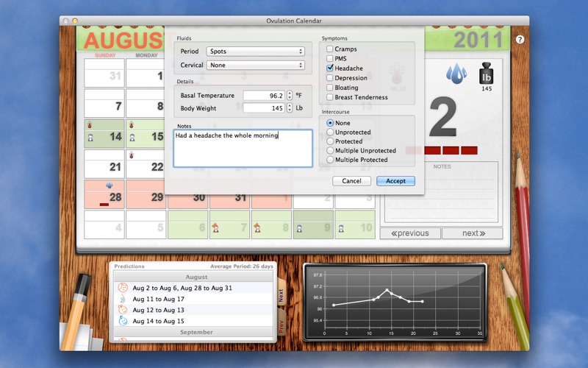The image size is (588, 368).
Task: Open the Period dropdown showing Spots
Action: pyautogui.click(x=255, y=52)
